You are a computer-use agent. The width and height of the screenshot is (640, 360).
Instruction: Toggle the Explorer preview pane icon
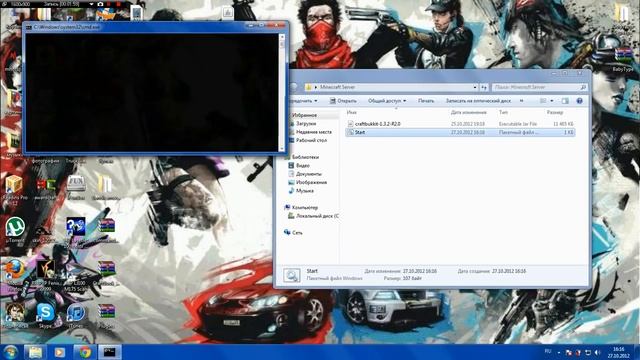[565, 101]
